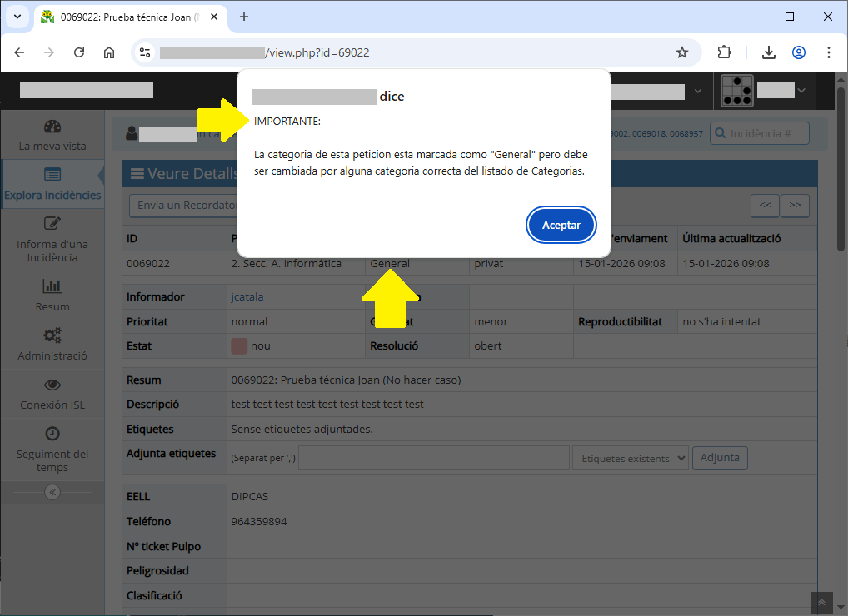The width and height of the screenshot is (848, 616).
Task: Click the Adjunta tags button
Action: [x=720, y=458]
